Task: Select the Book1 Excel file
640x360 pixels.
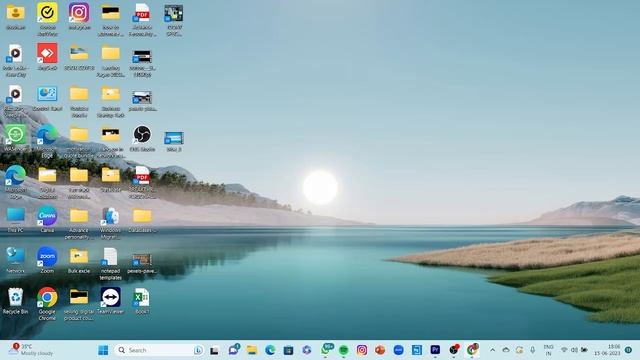Action: (142, 298)
